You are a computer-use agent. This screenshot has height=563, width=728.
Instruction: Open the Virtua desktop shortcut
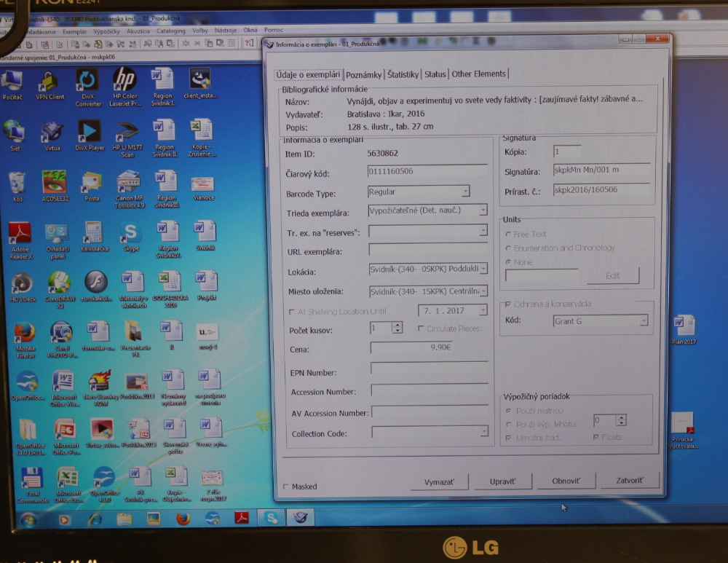52,132
